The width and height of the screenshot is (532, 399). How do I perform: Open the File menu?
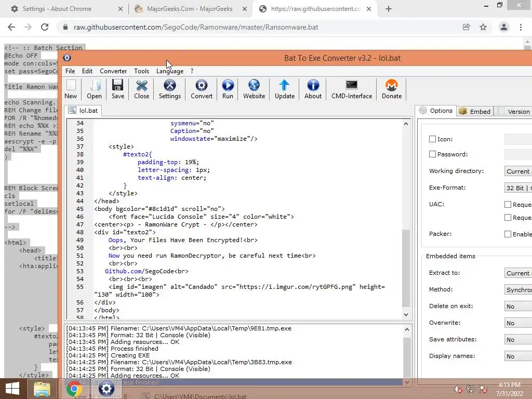(x=70, y=71)
